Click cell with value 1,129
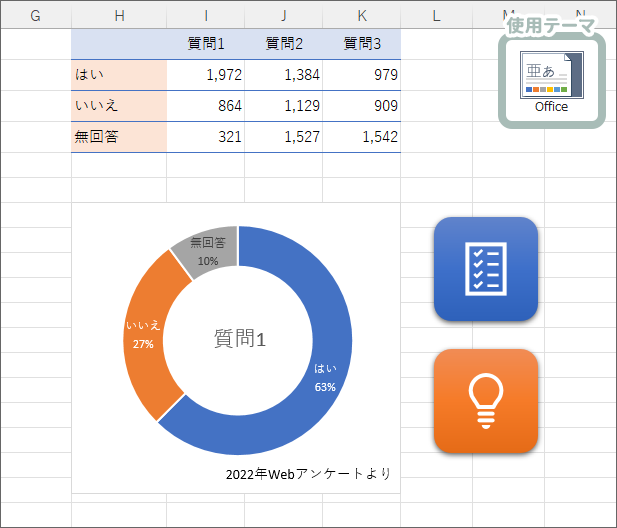This screenshot has width=617, height=528. [283, 106]
